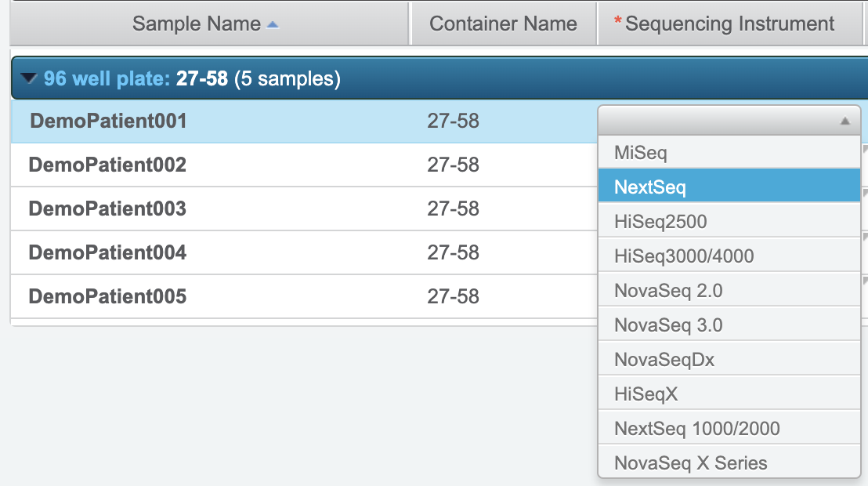
Task: Sort by Container Name column header
Action: coord(503,24)
